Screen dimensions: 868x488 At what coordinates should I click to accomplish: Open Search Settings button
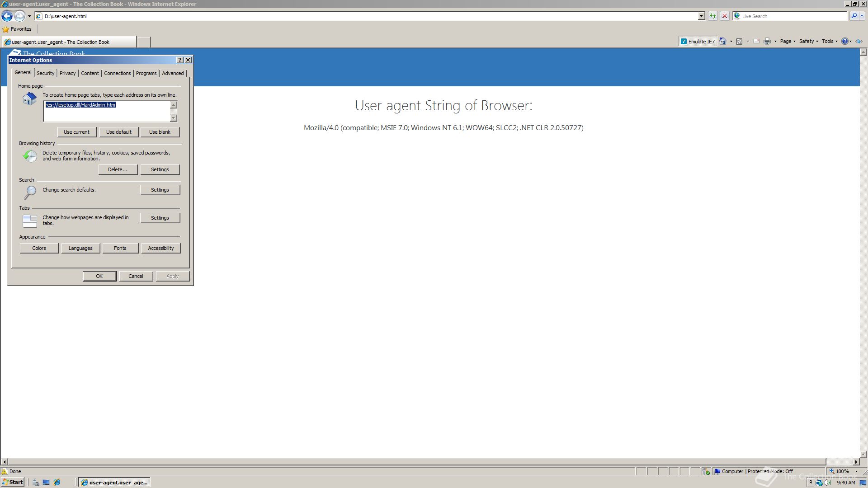(160, 190)
